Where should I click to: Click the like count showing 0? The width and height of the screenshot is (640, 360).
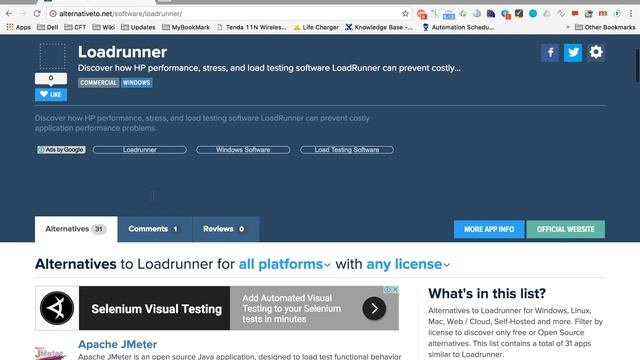tap(51, 78)
